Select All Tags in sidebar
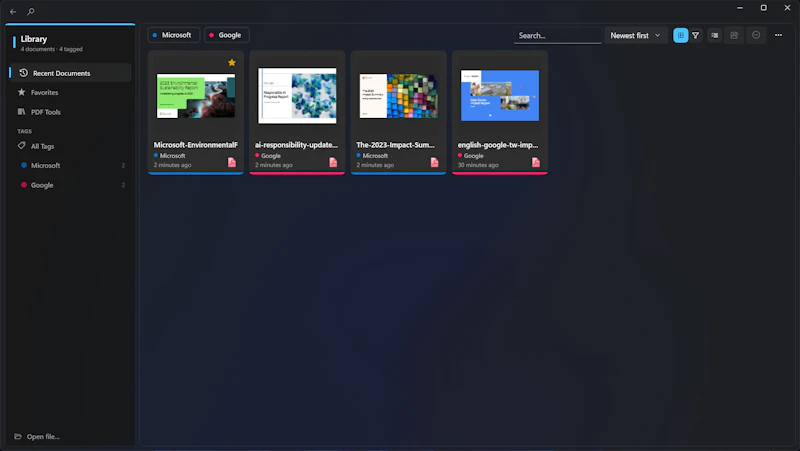The width and height of the screenshot is (800, 451). (70, 146)
